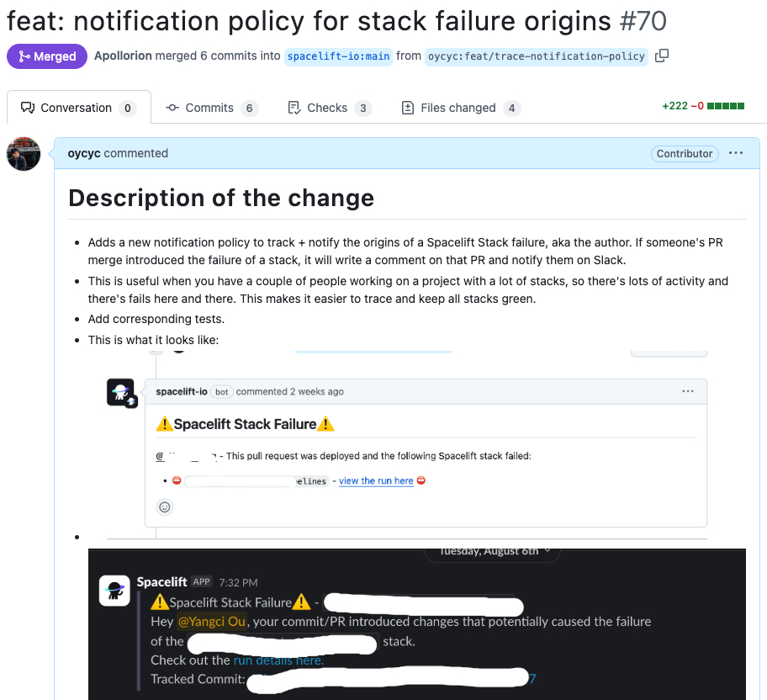767x700 pixels.
Task: Open options menu on spacelift-io bot comment
Action: 688,391
